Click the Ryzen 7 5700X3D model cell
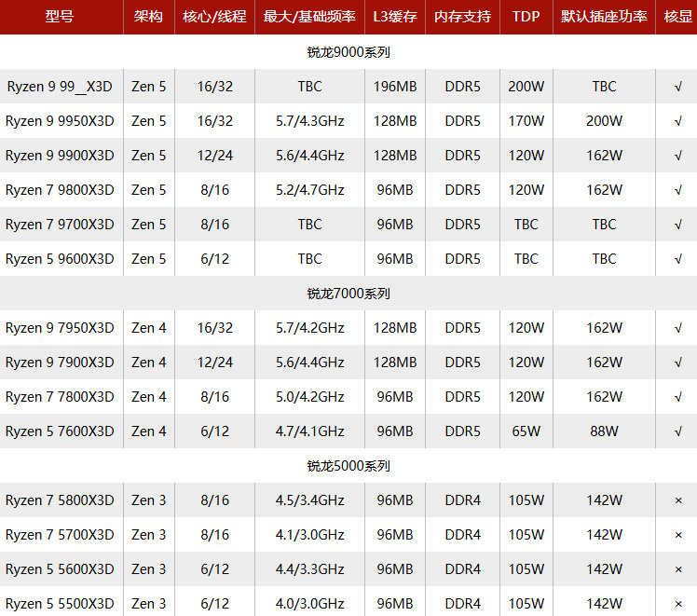The height and width of the screenshot is (616, 697). click(x=60, y=535)
